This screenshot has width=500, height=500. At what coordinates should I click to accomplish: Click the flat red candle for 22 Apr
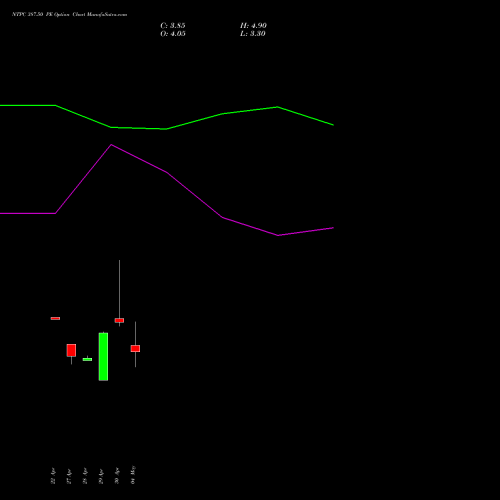click(55, 318)
